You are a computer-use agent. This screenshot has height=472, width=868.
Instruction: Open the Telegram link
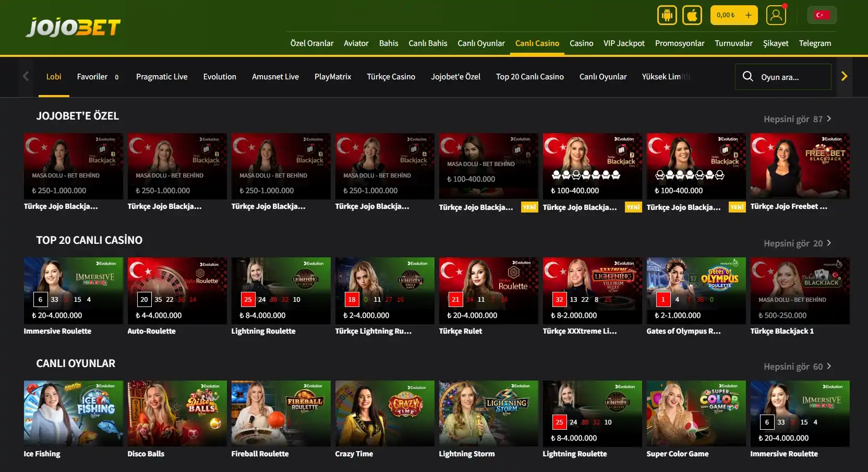[x=815, y=43]
